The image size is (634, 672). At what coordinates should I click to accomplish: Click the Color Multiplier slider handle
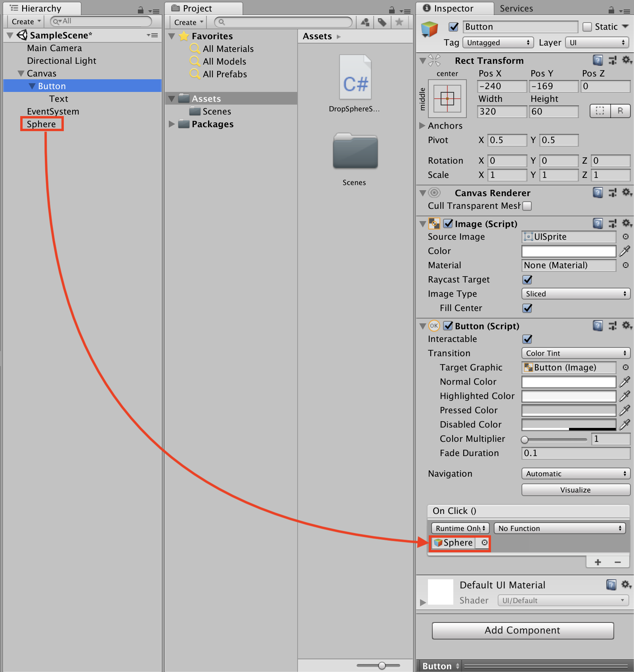click(x=525, y=439)
